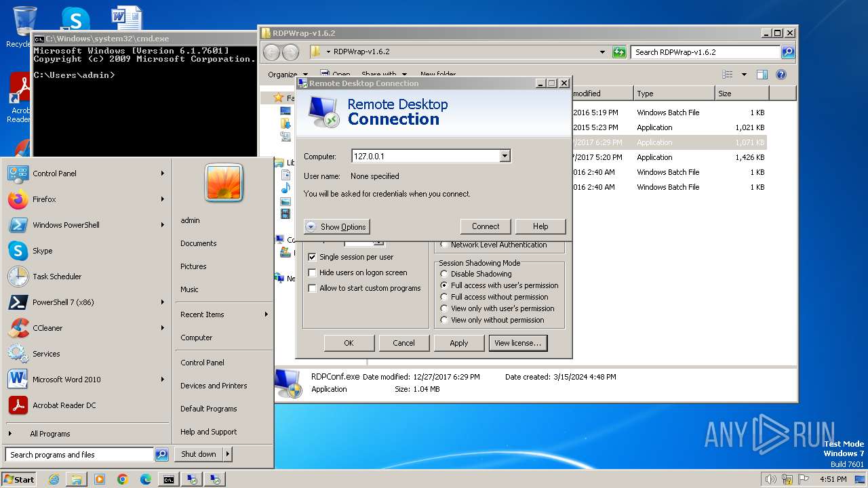Open the Explorer address bar history dropdown
868x488 pixels.
[x=602, y=52]
